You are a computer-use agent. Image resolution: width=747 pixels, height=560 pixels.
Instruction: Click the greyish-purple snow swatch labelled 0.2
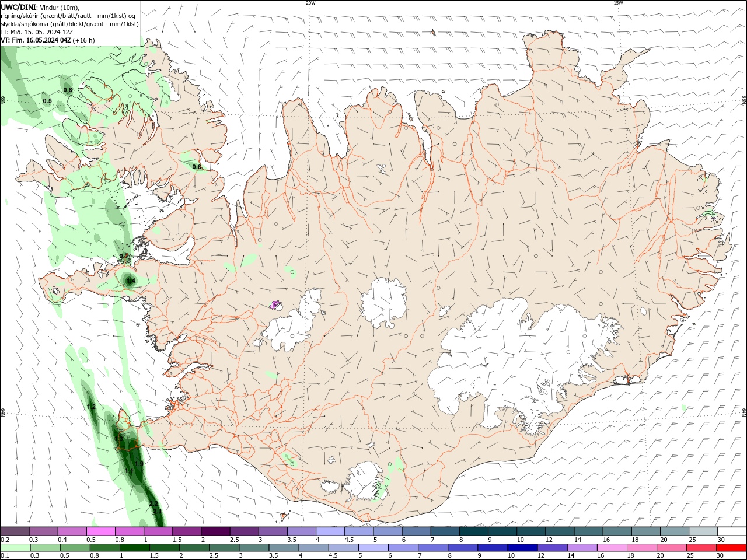coord(15,531)
